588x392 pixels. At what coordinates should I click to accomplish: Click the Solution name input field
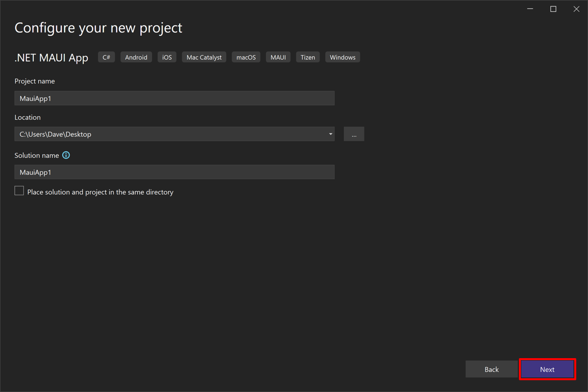(x=174, y=172)
